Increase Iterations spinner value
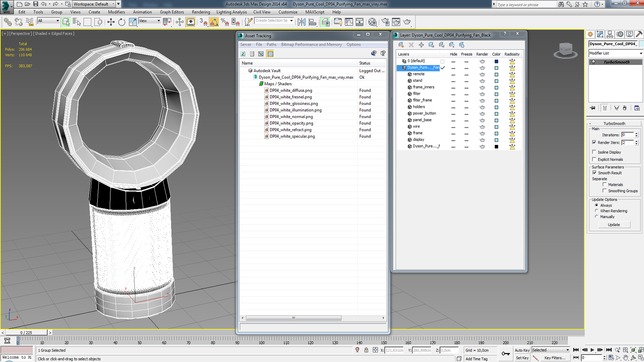This screenshot has width=644, height=362. point(636,133)
